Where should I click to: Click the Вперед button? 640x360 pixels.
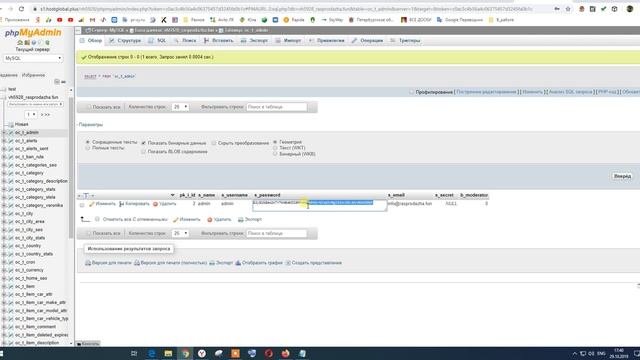point(622,176)
